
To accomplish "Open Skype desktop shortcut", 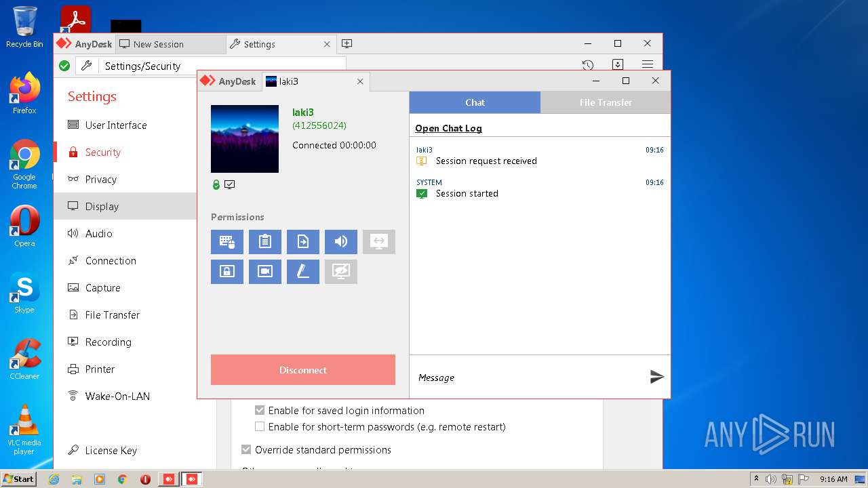I will pyautogui.click(x=24, y=293).
